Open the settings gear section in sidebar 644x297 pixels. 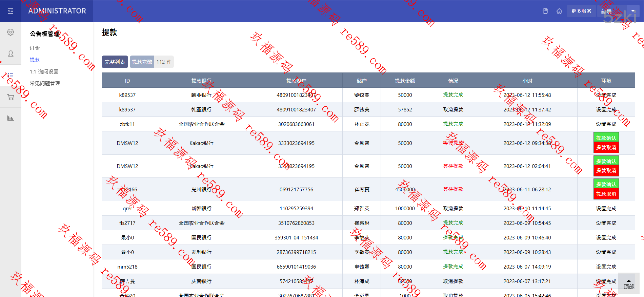(11, 32)
